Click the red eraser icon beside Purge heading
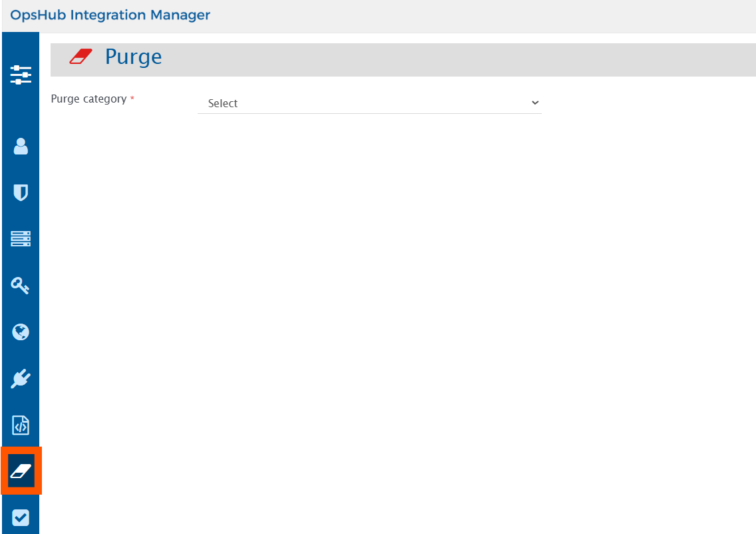756x534 pixels. (81, 57)
